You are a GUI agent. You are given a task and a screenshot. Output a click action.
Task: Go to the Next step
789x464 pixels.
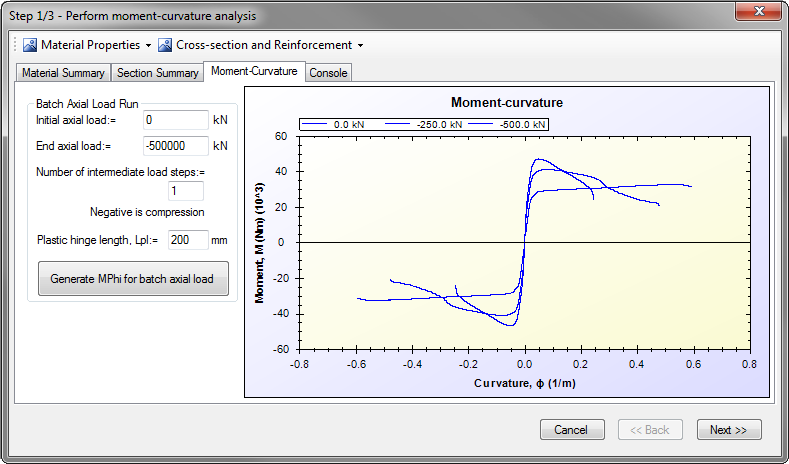pos(729,430)
